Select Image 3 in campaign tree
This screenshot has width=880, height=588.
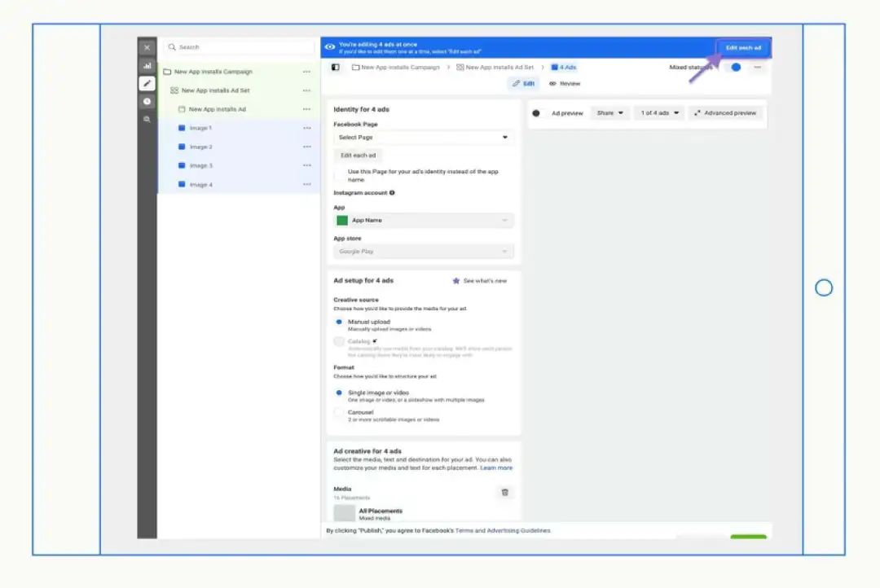[201, 165]
